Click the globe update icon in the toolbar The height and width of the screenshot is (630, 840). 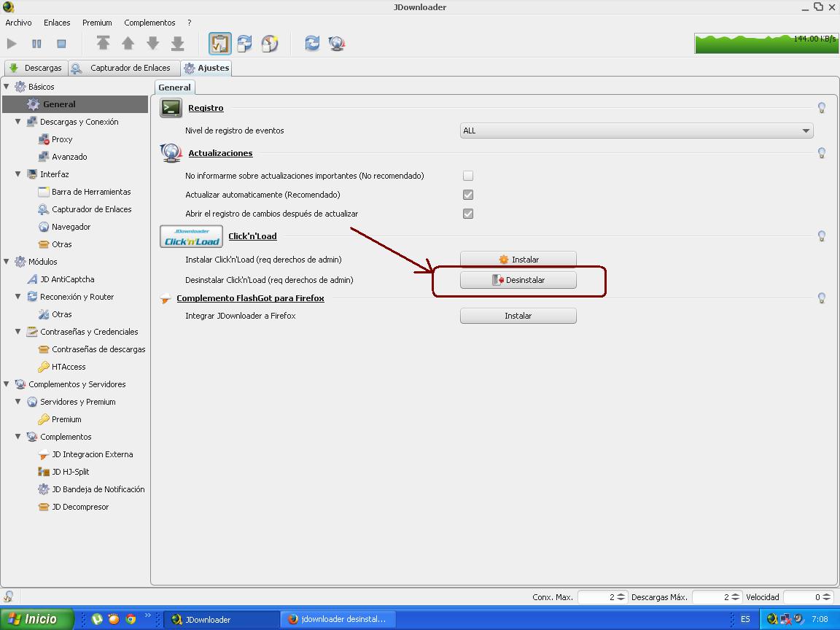pos(337,44)
